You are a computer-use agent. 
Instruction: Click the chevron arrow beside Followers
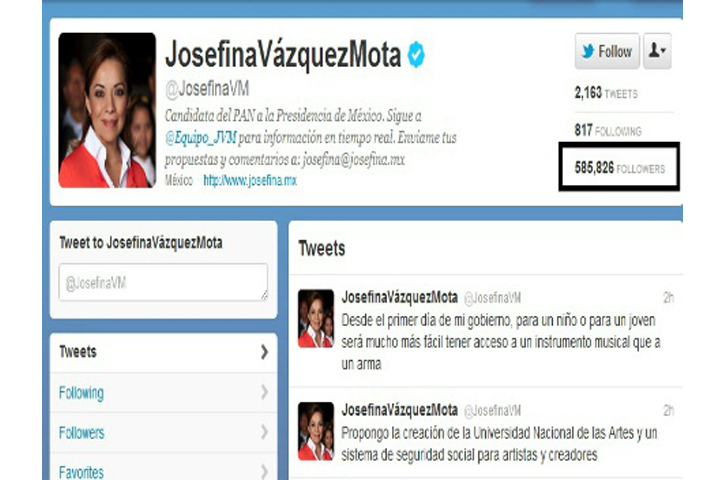264,432
